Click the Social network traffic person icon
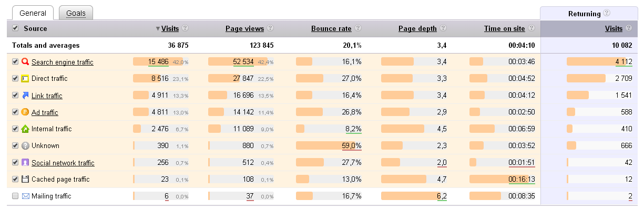 click(25, 163)
